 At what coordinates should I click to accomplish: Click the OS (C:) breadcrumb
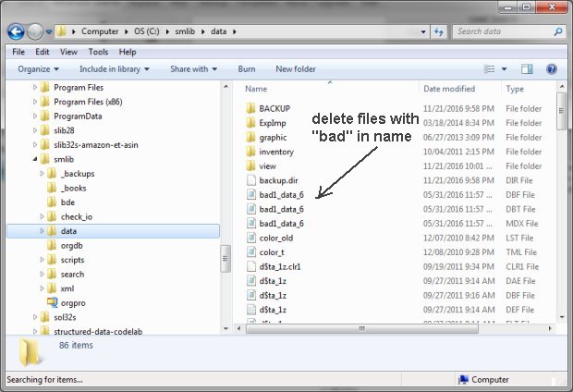click(x=147, y=31)
